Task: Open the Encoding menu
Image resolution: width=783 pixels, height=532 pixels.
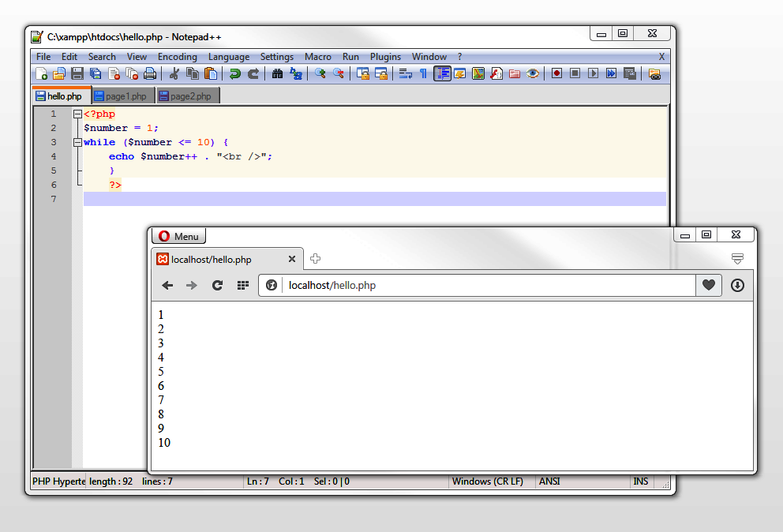Action: click(x=177, y=57)
